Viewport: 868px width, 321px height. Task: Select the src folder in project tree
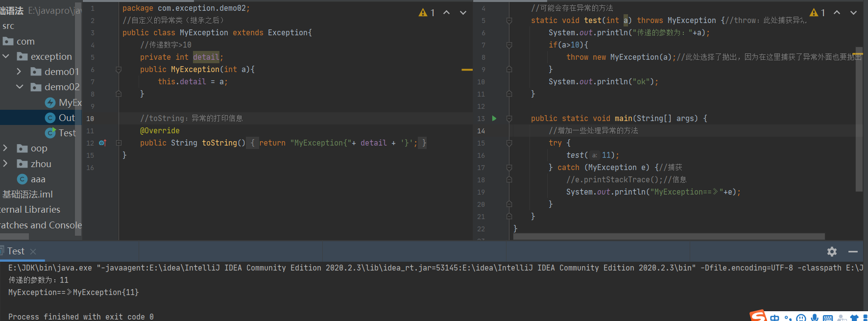[8, 26]
